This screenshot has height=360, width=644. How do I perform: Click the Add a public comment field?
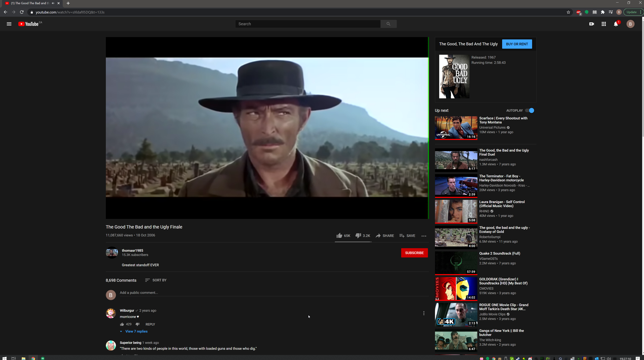click(x=274, y=292)
